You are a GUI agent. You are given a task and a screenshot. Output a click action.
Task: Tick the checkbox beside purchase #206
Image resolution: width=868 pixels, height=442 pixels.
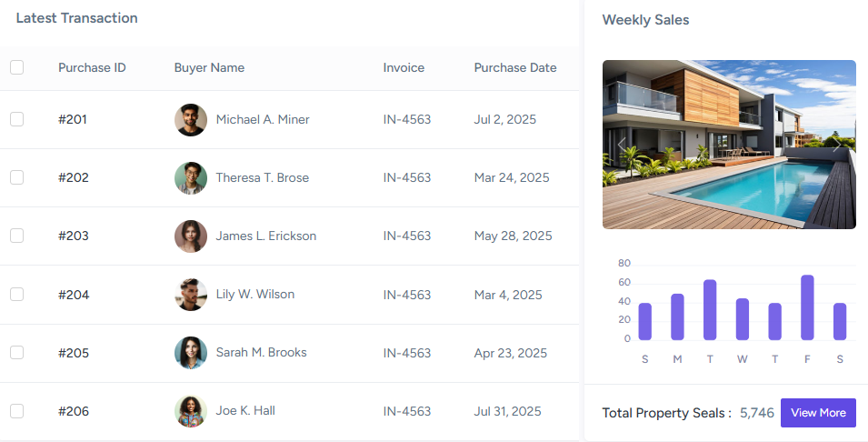(x=16, y=411)
